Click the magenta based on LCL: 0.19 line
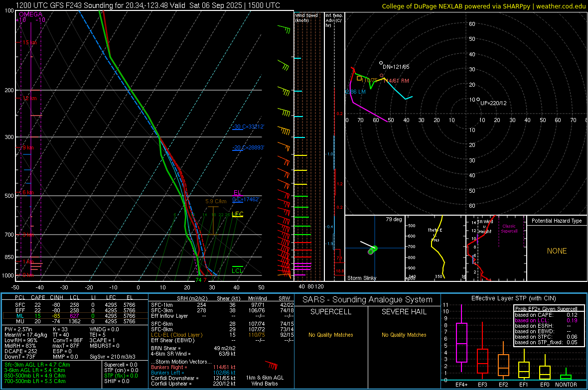Viewport: 588px width, 390px height. [546, 320]
